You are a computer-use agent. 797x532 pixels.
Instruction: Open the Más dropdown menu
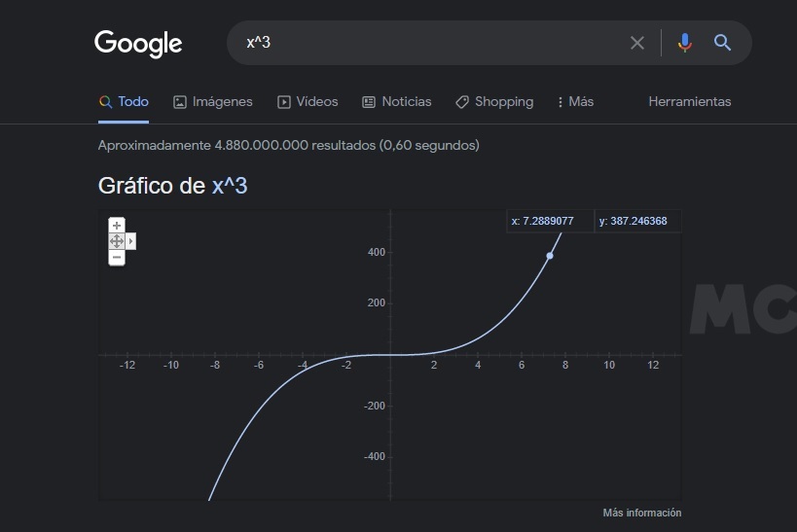click(x=575, y=102)
